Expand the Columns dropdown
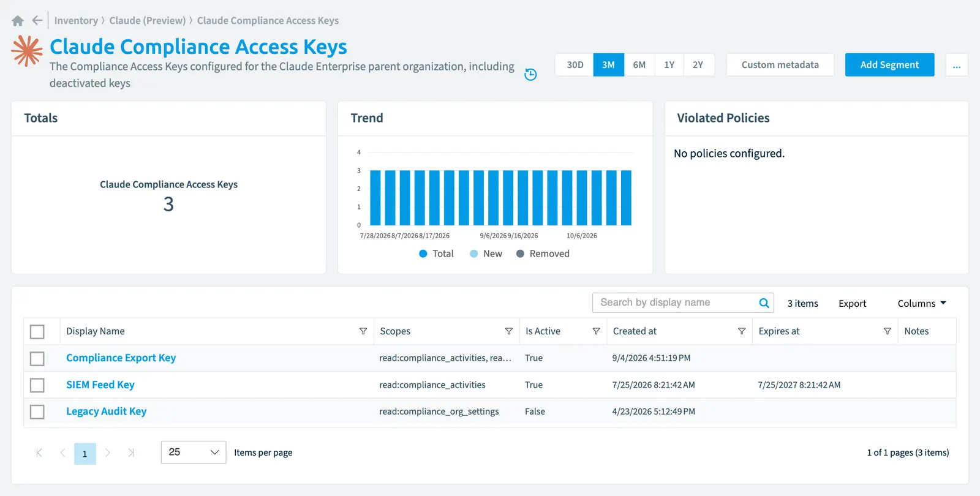This screenshot has height=496, width=980. (922, 304)
